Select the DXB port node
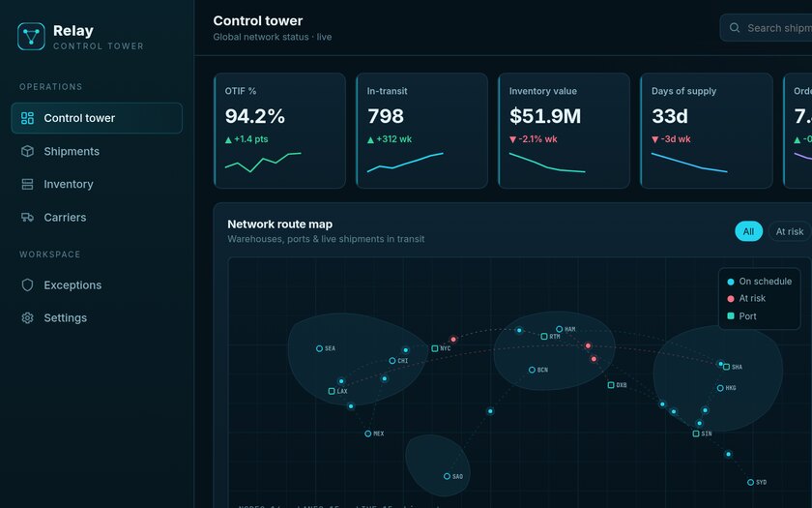 (611, 385)
